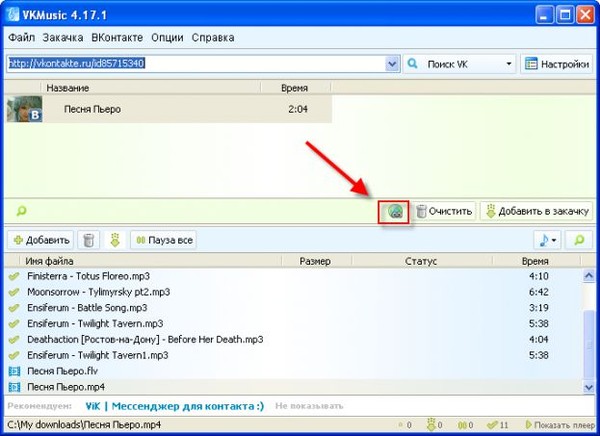Click Не показывать to hide recommendation
Image resolution: width=600 pixels, height=436 pixels.
click(x=309, y=406)
